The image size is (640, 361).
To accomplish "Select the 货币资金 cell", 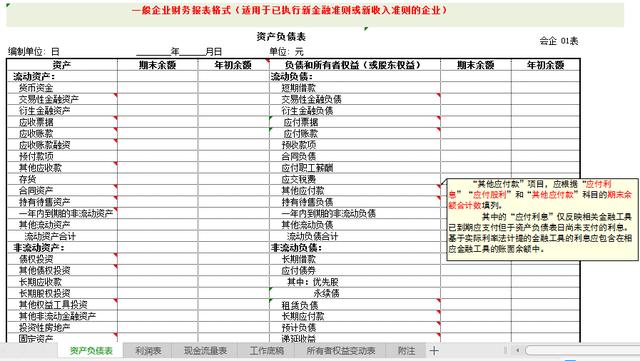I will [62, 87].
